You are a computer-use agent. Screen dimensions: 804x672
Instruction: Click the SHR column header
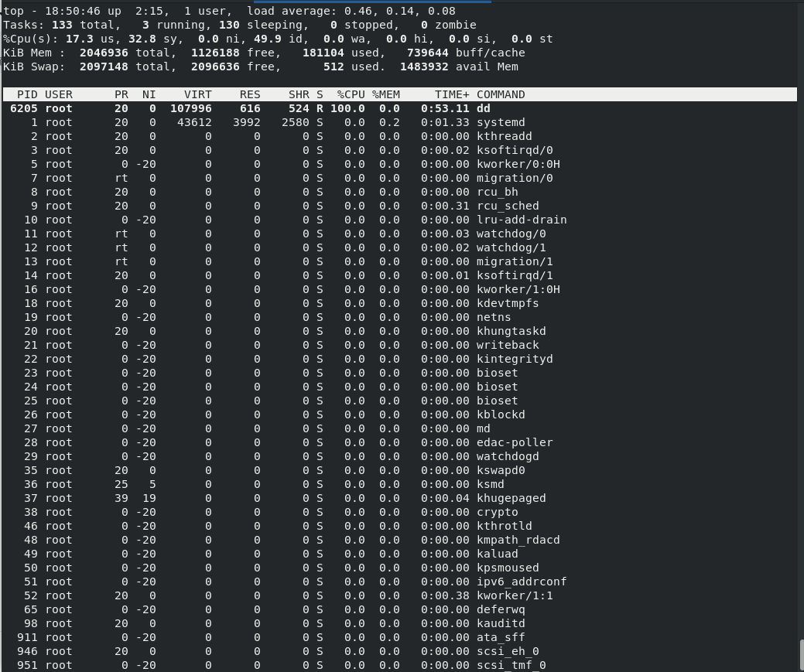tap(299, 94)
